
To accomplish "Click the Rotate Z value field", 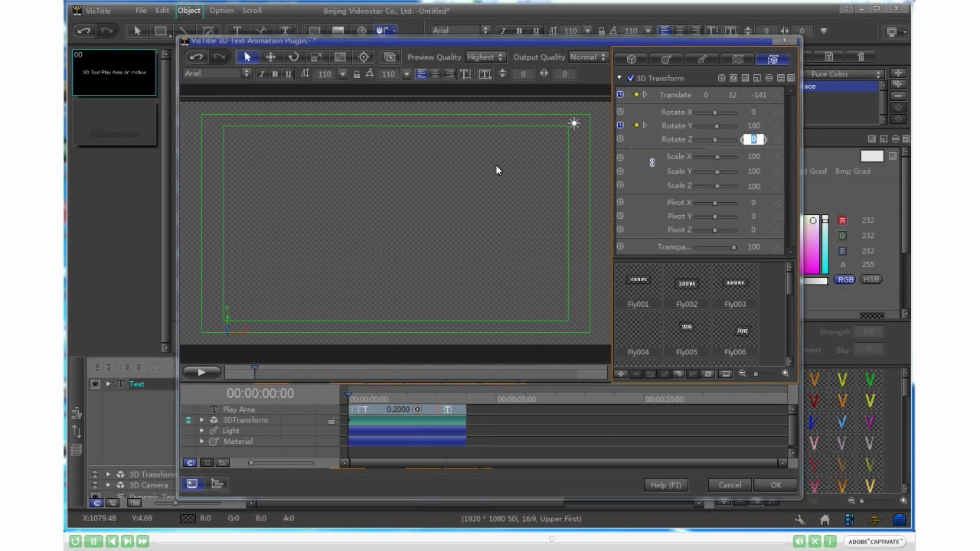I will 753,139.
